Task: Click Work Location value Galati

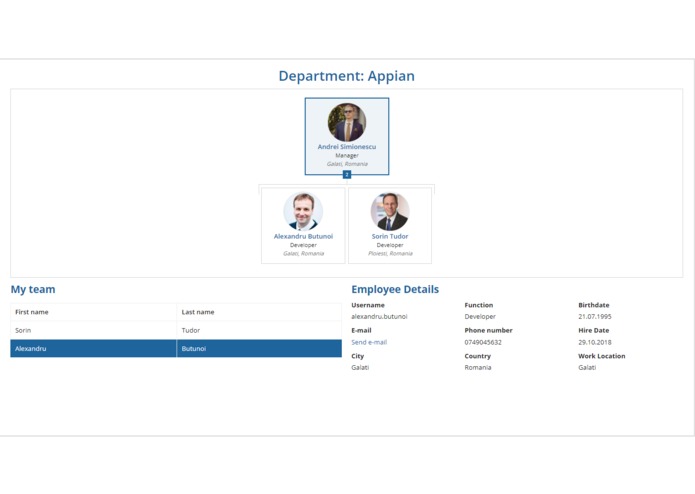Action: click(x=587, y=368)
